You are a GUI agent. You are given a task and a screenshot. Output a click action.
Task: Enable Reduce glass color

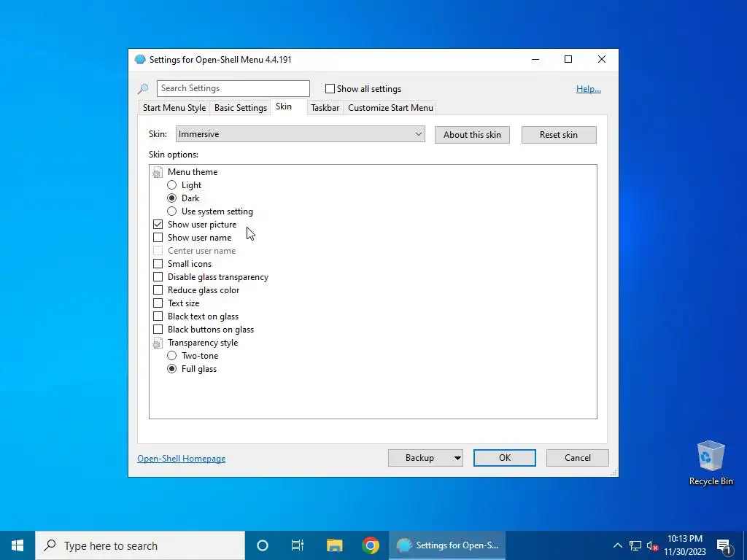tap(158, 290)
